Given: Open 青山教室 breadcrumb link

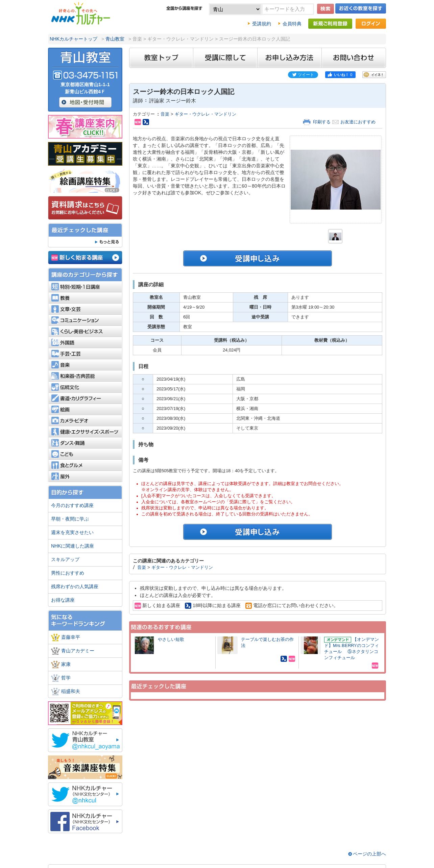Looking at the screenshot, I should click(115, 39).
